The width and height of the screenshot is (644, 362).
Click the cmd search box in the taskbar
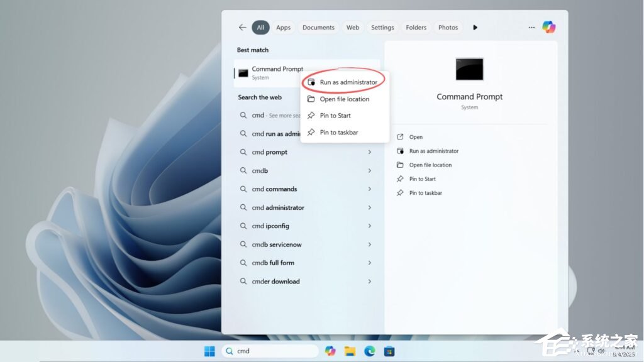click(270, 351)
